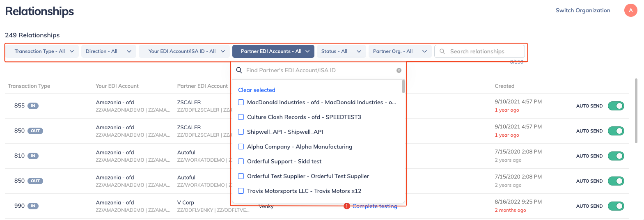This screenshot has width=644, height=220.
Task: Open Your EDI Account/ISA ID filter
Action: pyautogui.click(x=184, y=51)
